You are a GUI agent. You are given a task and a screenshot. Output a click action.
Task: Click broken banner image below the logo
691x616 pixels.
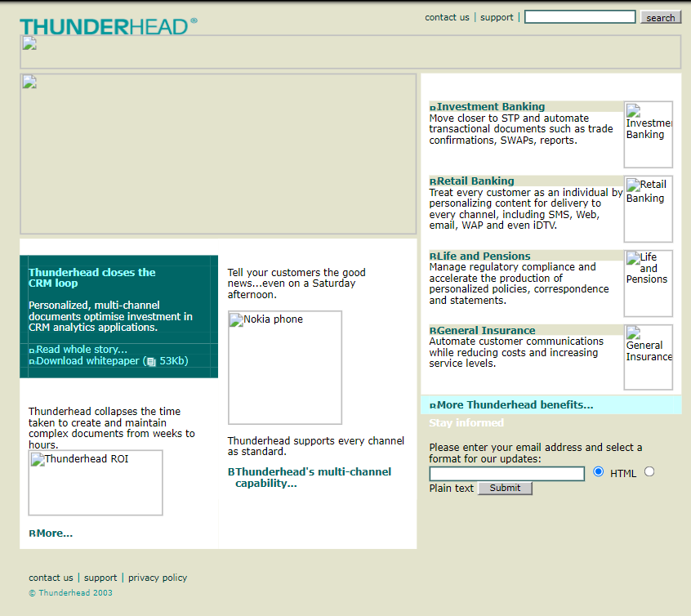pyautogui.click(x=350, y=52)
